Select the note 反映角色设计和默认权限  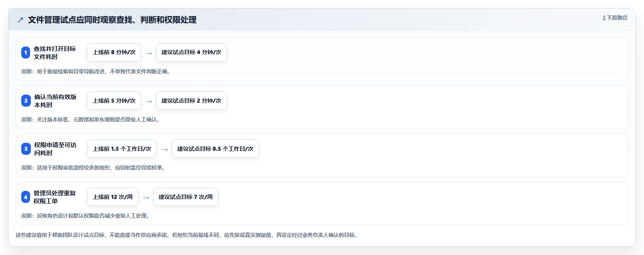66,216
